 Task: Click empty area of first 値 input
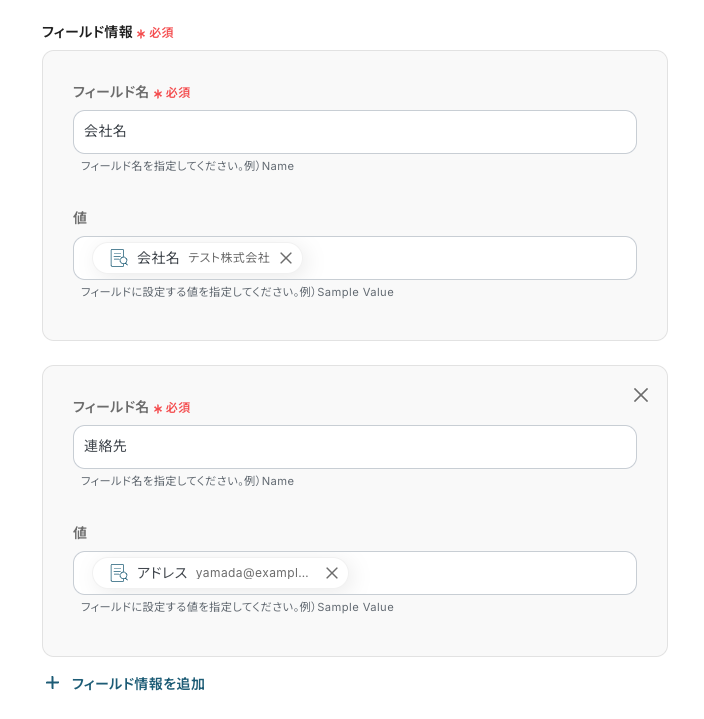click(x=468, y=258)
